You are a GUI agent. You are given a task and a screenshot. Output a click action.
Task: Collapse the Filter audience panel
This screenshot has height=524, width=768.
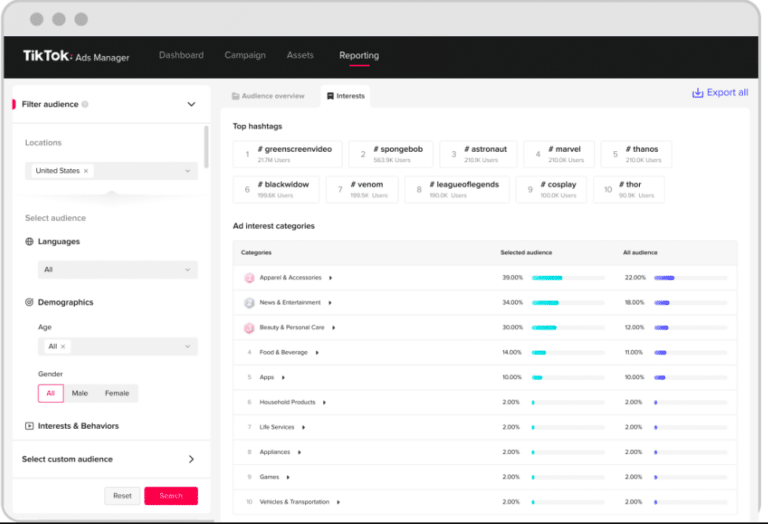pyautogui.click(x=191, y=104)
